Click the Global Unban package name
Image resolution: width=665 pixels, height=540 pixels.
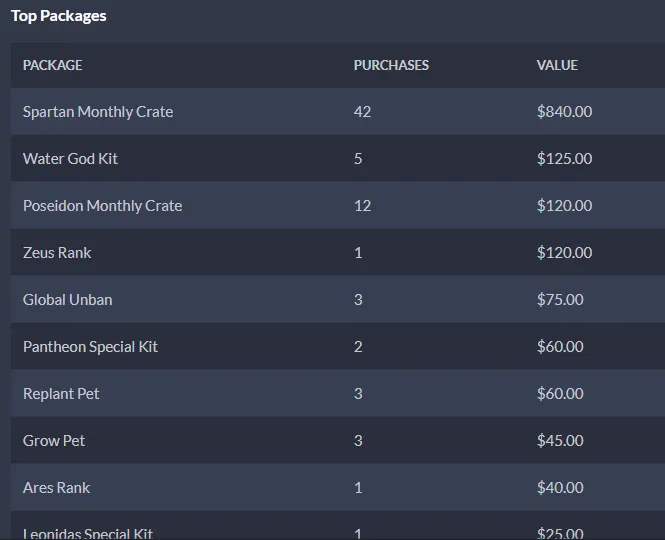pos(67,300)
